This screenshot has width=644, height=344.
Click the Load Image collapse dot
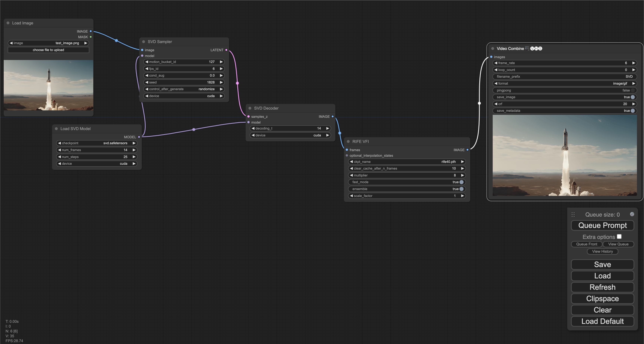pyautogui.click(x=8, y=23)
